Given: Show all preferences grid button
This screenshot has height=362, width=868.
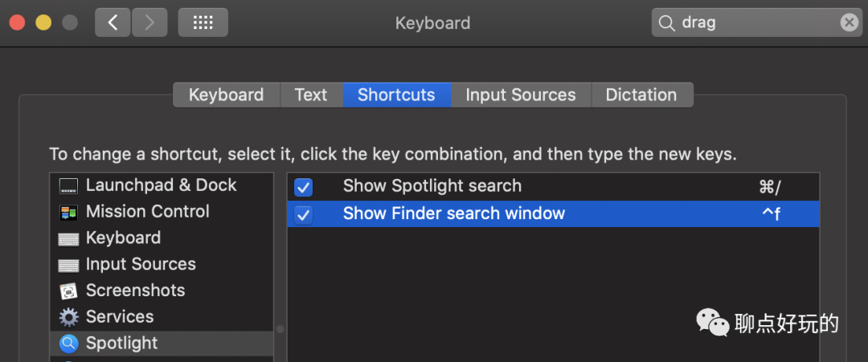Looking at the screenshot, I should pos(203,22).
